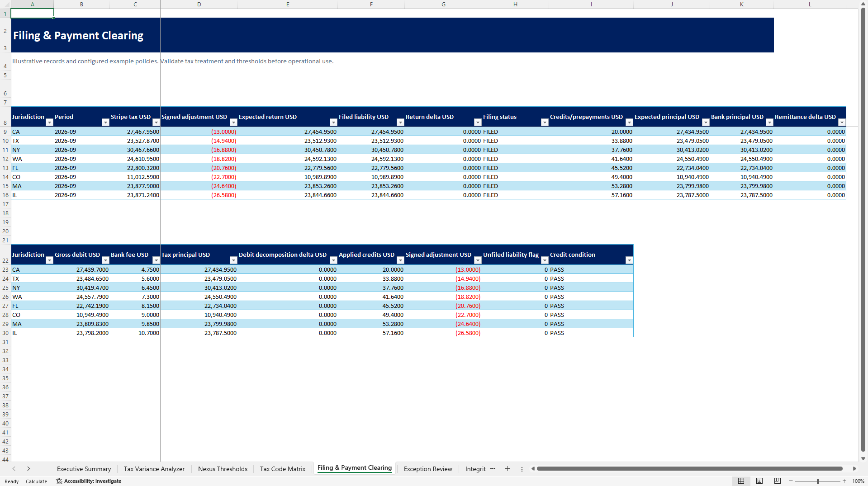Open more sheet tabs ellipsis
868x486 pixels.
(493, 469)
